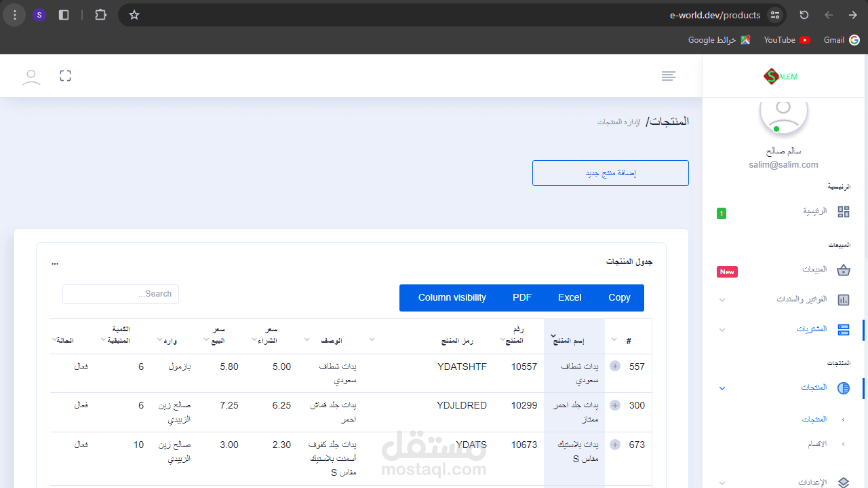Bookmark this page with the star icon
This screenshot has width=868, height=488.
134,15
